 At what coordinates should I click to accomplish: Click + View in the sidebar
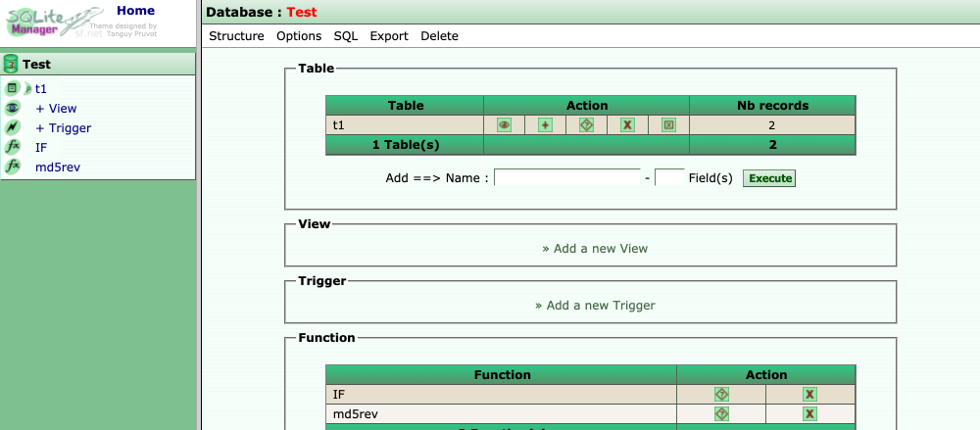(56, 109)
